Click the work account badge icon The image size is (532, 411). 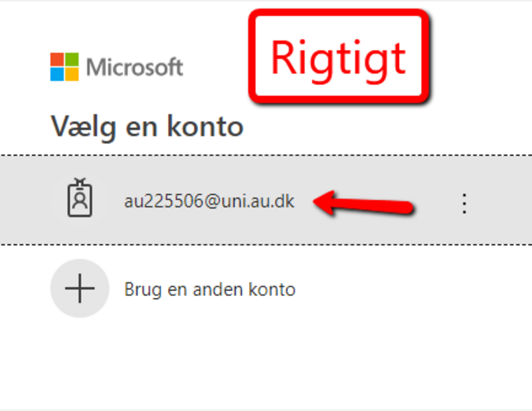pyautogui.click(x=80, y=198)
